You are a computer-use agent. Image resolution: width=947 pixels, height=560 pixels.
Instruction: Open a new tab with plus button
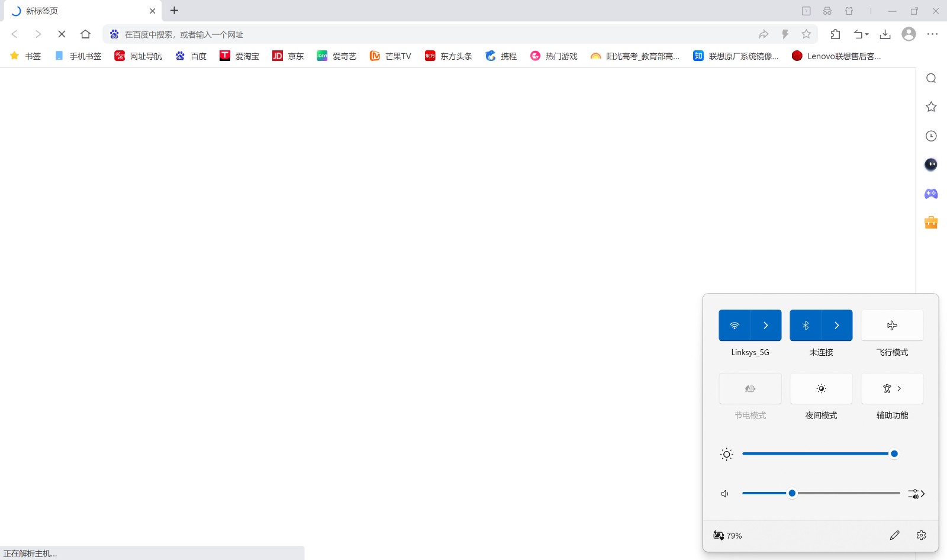coord(174,11)
